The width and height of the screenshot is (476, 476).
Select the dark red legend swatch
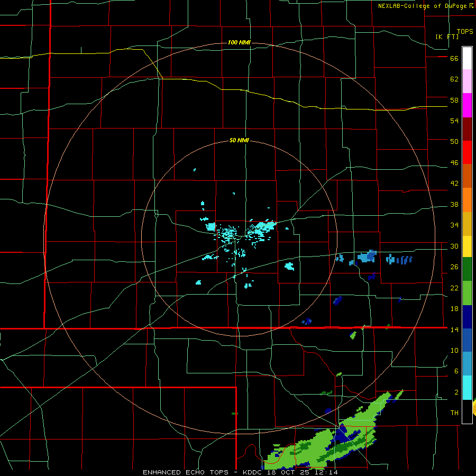click(467, 129)
